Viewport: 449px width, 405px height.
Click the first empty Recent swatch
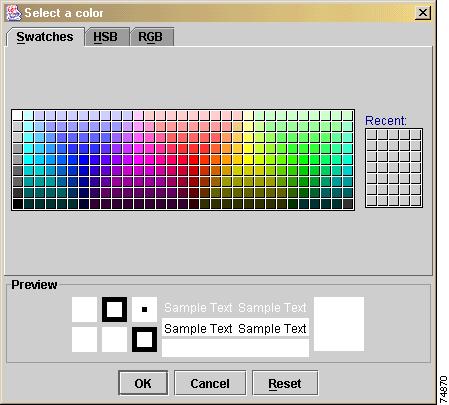[x=372, y=135]
